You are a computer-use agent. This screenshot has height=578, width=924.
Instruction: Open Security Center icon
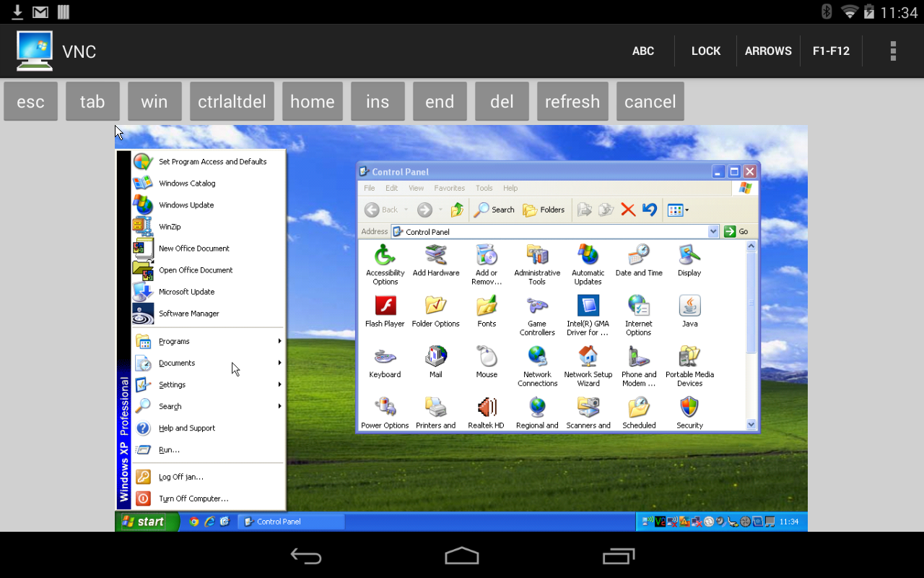click(689, 408)
